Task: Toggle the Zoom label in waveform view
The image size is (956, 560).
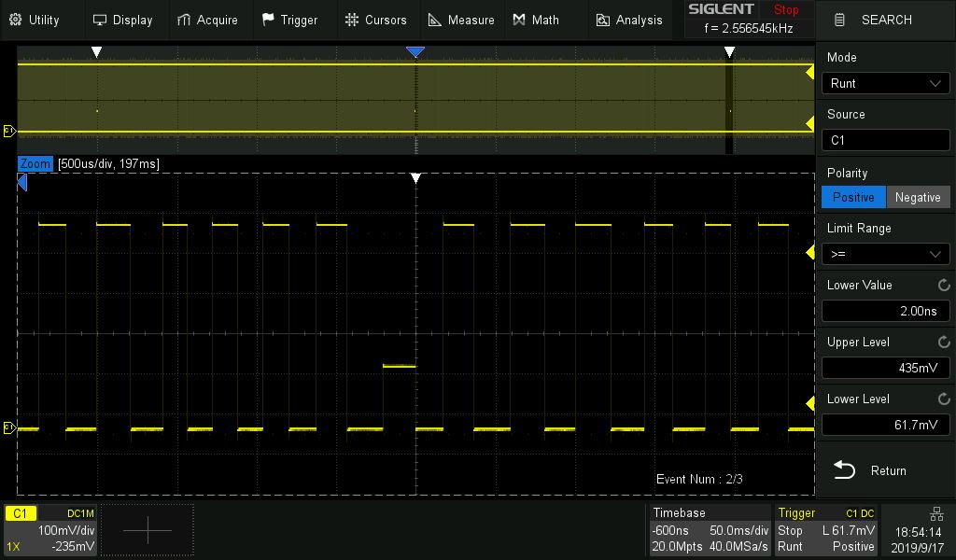Action: (x=35, y=163)
